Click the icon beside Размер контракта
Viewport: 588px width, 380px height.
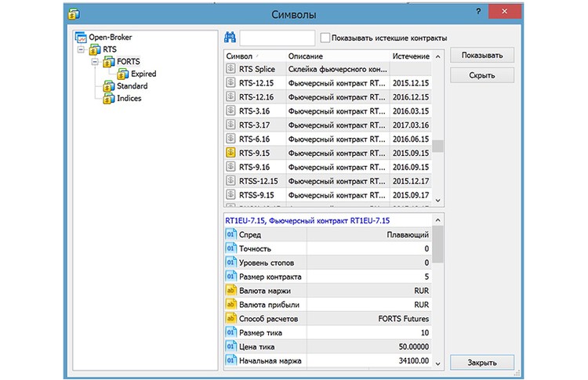(230, 277)
